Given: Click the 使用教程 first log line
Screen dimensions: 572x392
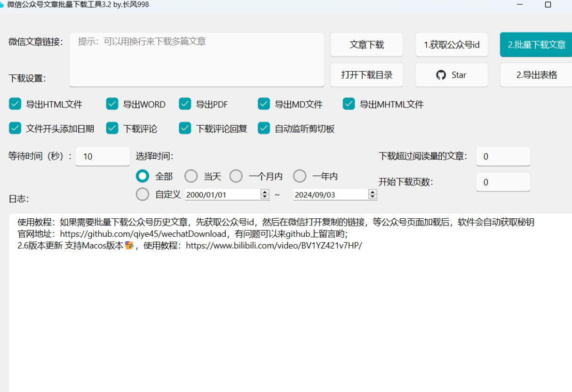Looking at the screenshot, I should tap(276, 222).
